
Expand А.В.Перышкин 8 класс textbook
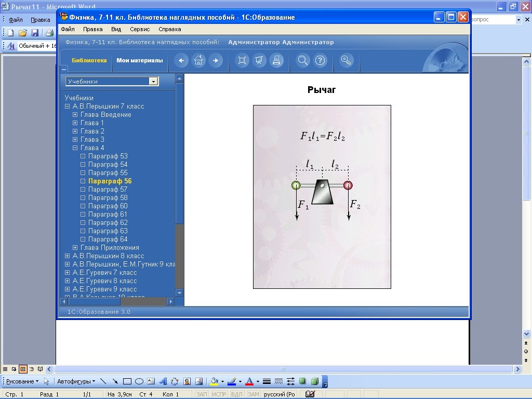click(68, 256)
